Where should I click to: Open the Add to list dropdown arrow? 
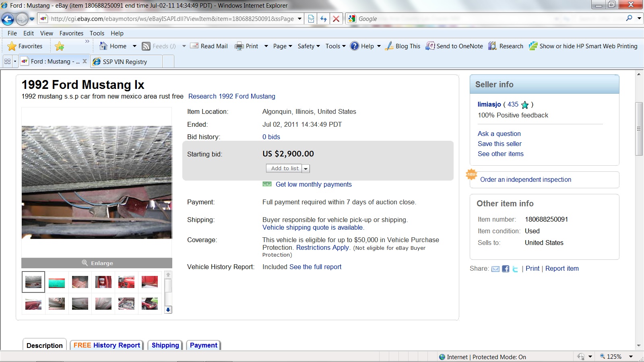(306, 169)
